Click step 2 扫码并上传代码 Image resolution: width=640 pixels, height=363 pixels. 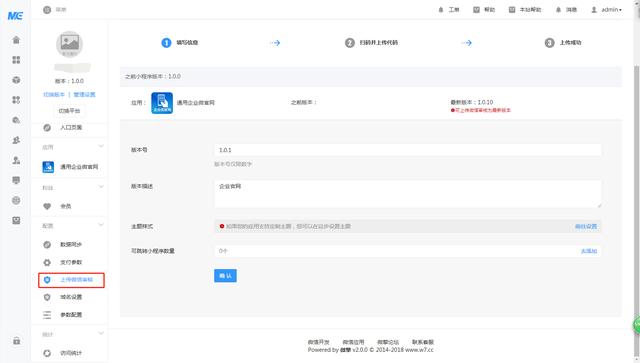tap(371, 43)
